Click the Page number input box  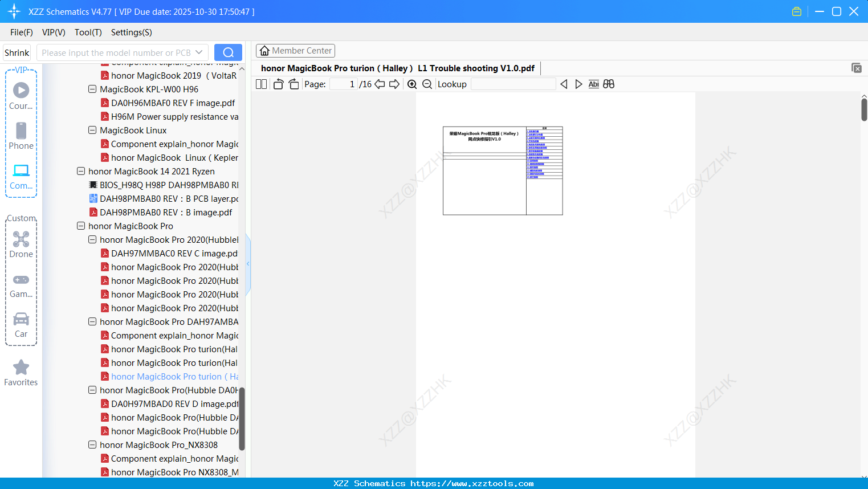tap(344, 84)
